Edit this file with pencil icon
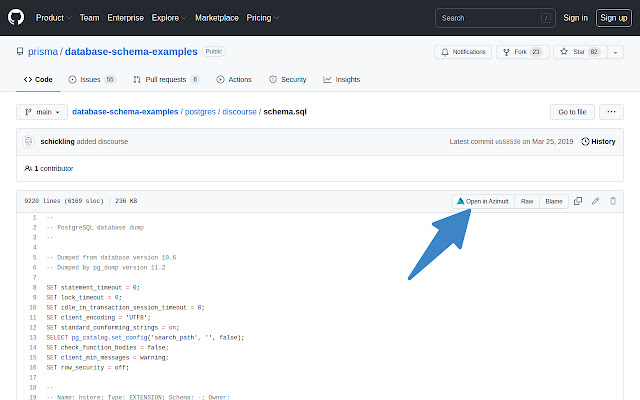640x400 pixels. click(596, 201)
